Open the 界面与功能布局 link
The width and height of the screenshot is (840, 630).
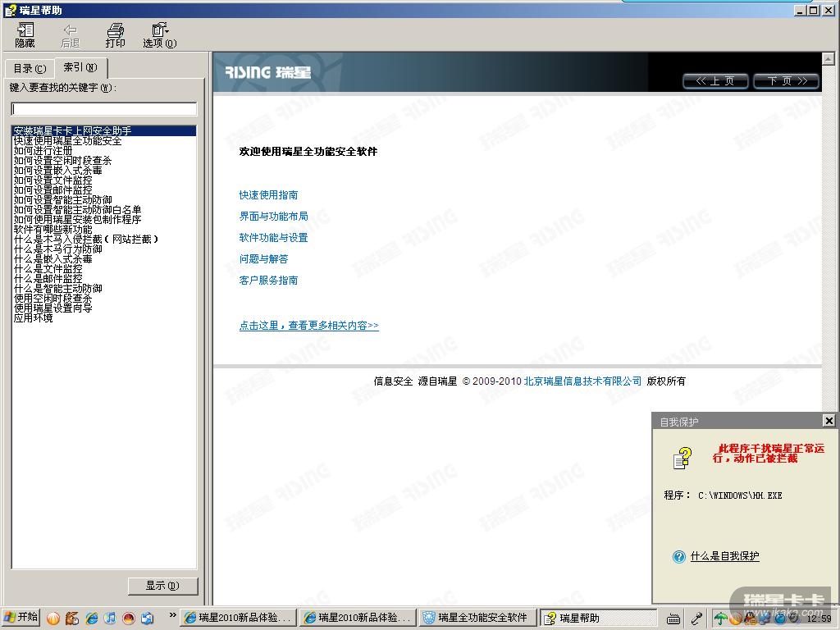click(x=273, y=217)
